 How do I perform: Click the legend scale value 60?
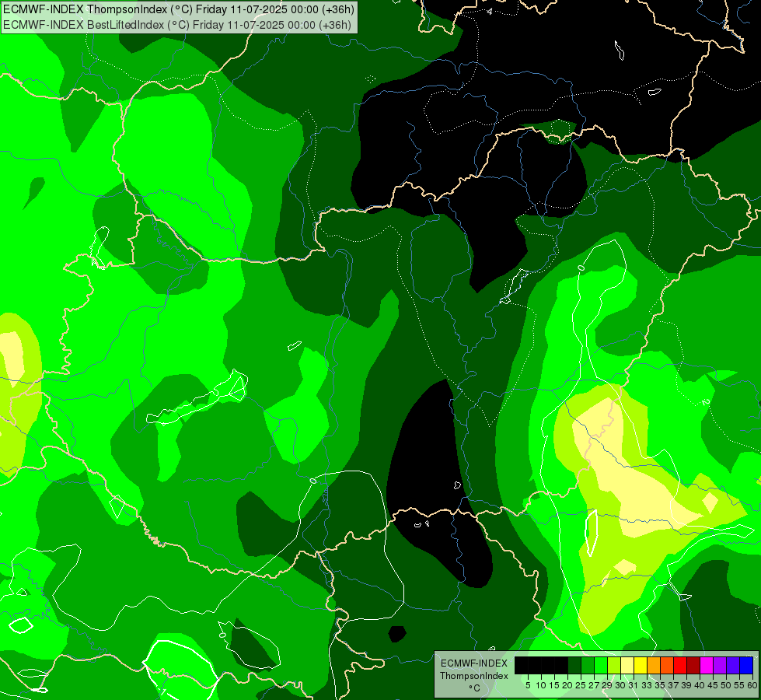pos(752,685)
